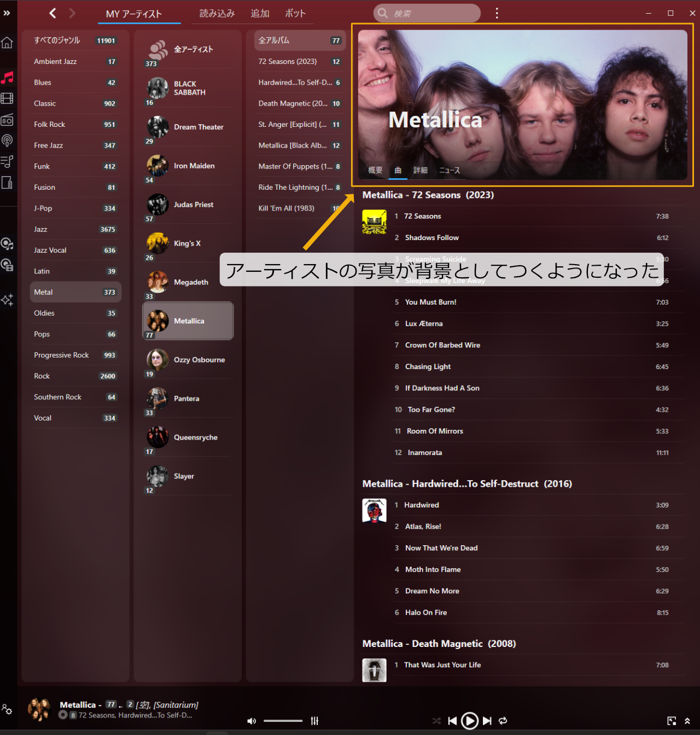Open the Devices icon in sidebar
The height and width of the screenshot is (735, 700).
(7, 183)
